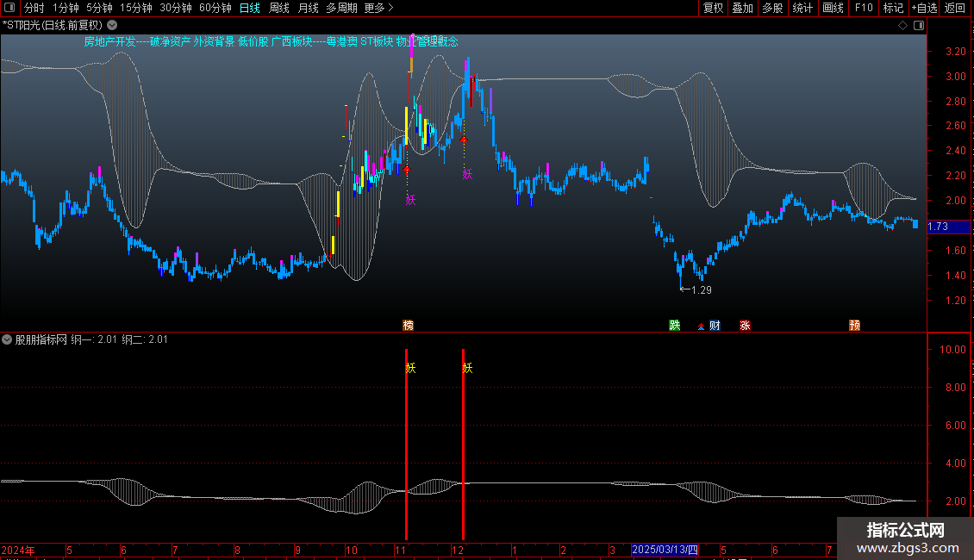Toggle the left sidebar panel icon
974x560 pixels.
click(x=9, y=8)
